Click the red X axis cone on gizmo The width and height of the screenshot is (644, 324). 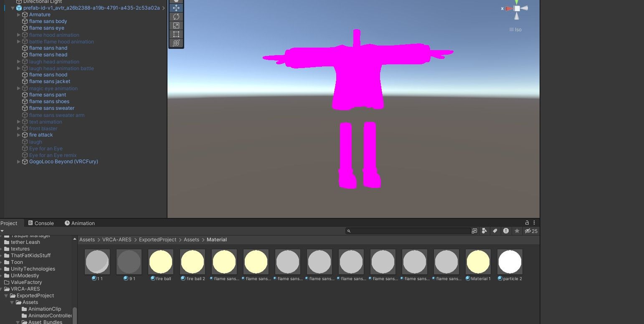[x=509, y=8]
